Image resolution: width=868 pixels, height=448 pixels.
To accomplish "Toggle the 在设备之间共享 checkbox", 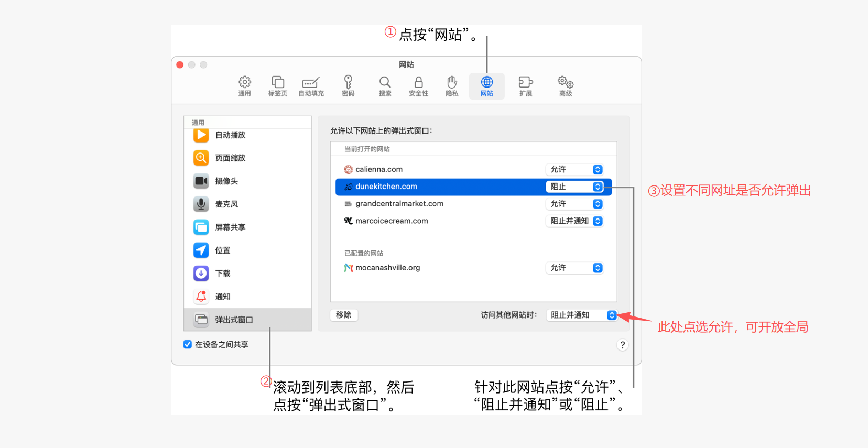I will (187, 344).
